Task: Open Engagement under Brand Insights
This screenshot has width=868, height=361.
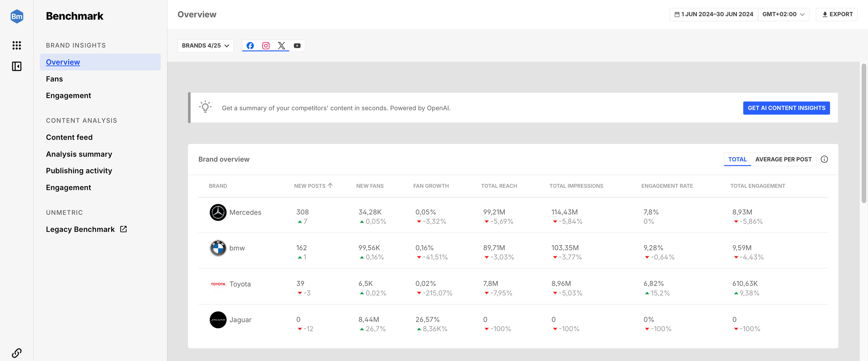Action: (x=68, y=95)
